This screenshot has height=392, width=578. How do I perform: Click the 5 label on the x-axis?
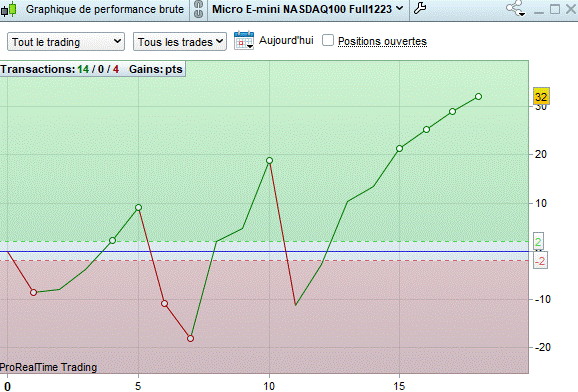tap(138, 386)
